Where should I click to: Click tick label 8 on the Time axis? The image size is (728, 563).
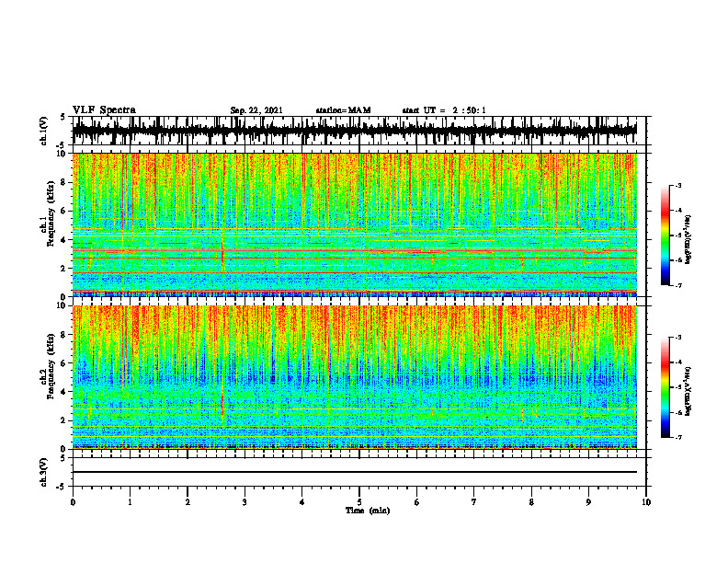(x=531, y=502)
